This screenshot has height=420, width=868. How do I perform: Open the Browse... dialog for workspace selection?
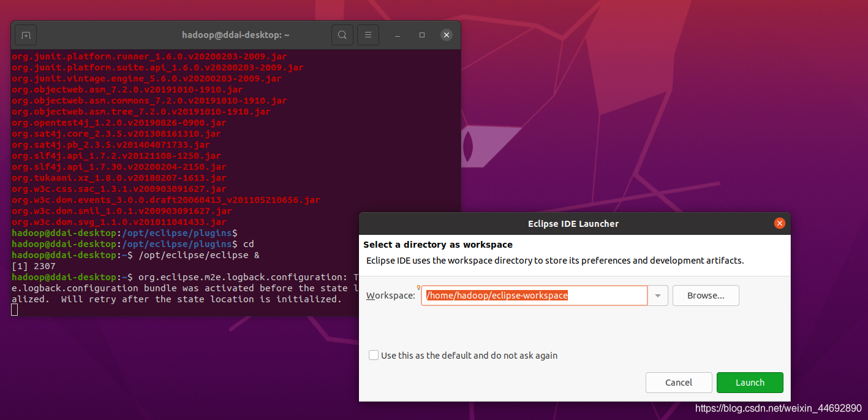(705, 296)
